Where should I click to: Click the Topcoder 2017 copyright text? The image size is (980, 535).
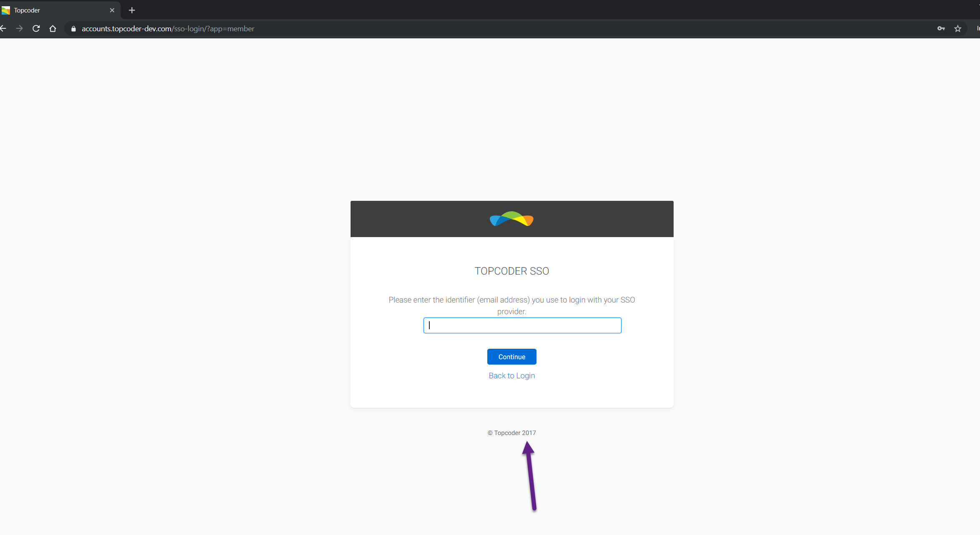pos(511,433)
